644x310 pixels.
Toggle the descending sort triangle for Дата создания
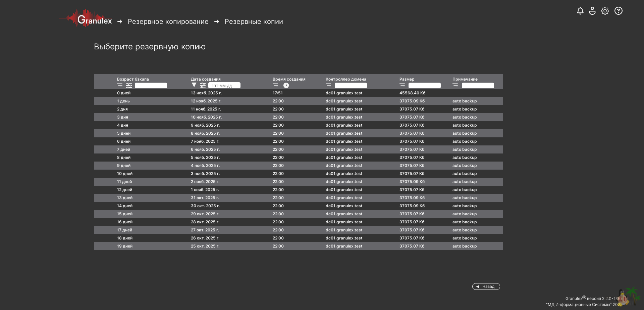pyautogui.click(x=194, y=85)
